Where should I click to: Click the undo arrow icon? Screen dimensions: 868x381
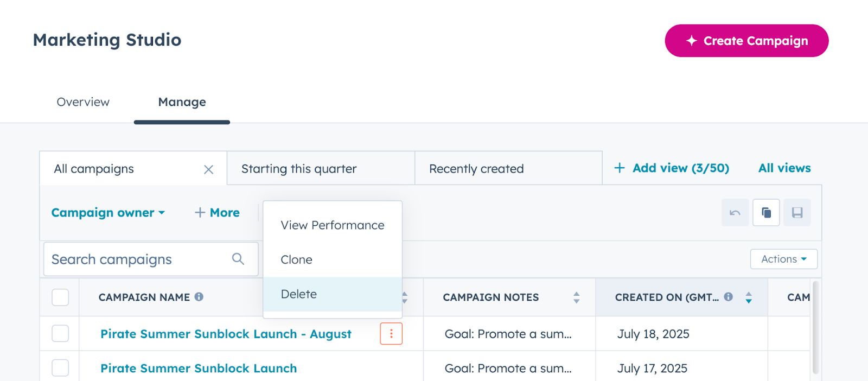coord(735,213)
